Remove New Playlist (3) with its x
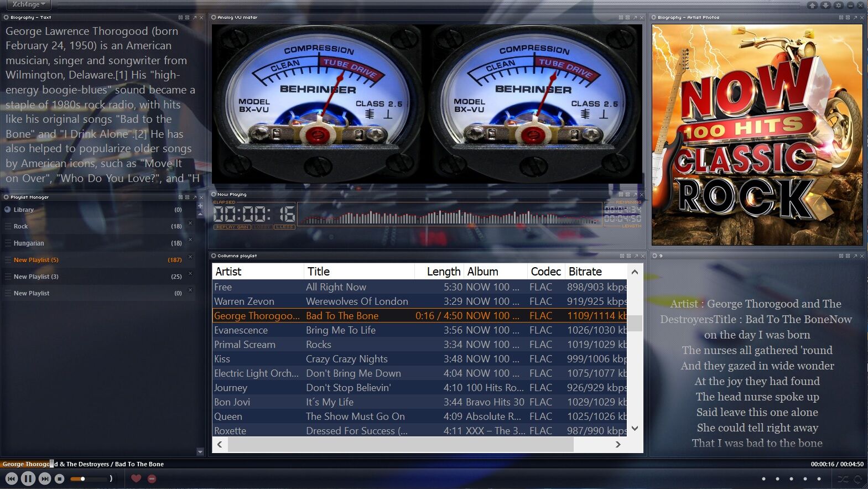The image size is (868, 489). tap(190, 274)
